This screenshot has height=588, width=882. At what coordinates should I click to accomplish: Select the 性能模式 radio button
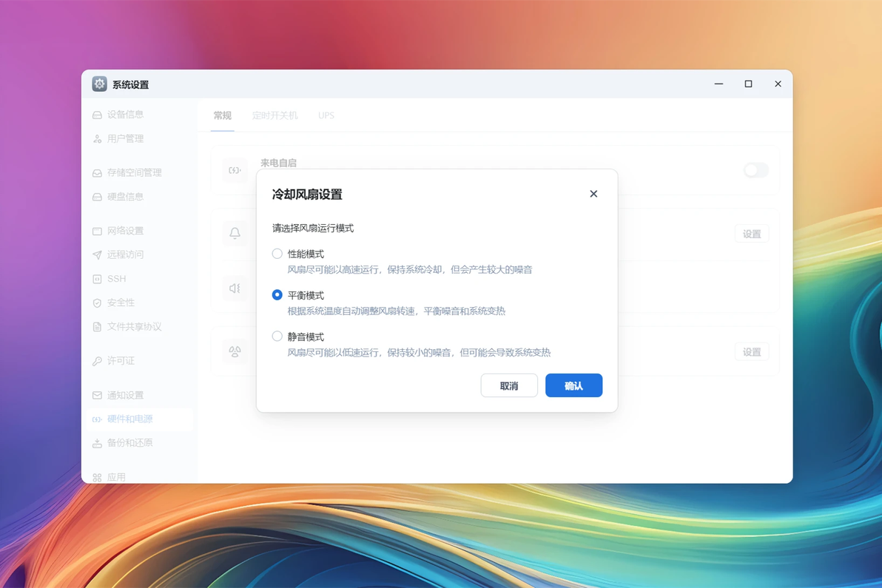[277, 254]
